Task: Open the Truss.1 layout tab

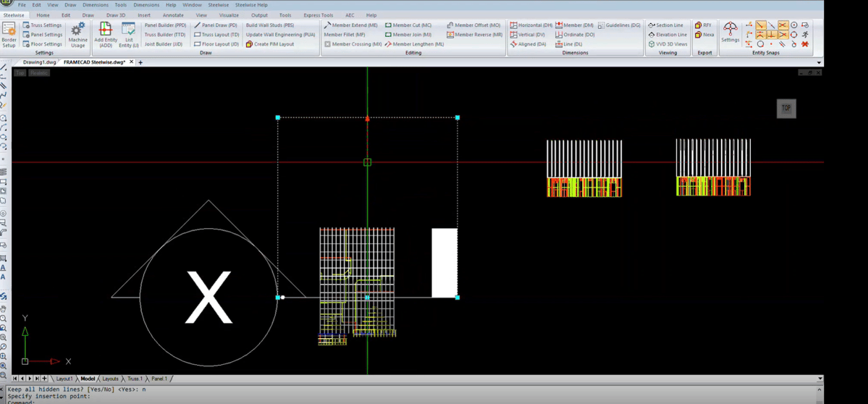Action: (135, 379)
